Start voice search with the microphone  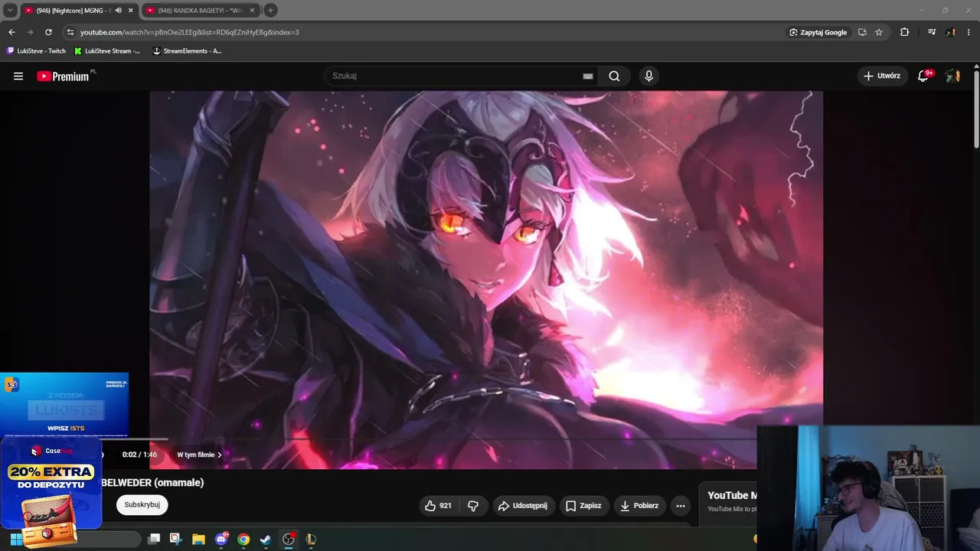click(648, 76)
